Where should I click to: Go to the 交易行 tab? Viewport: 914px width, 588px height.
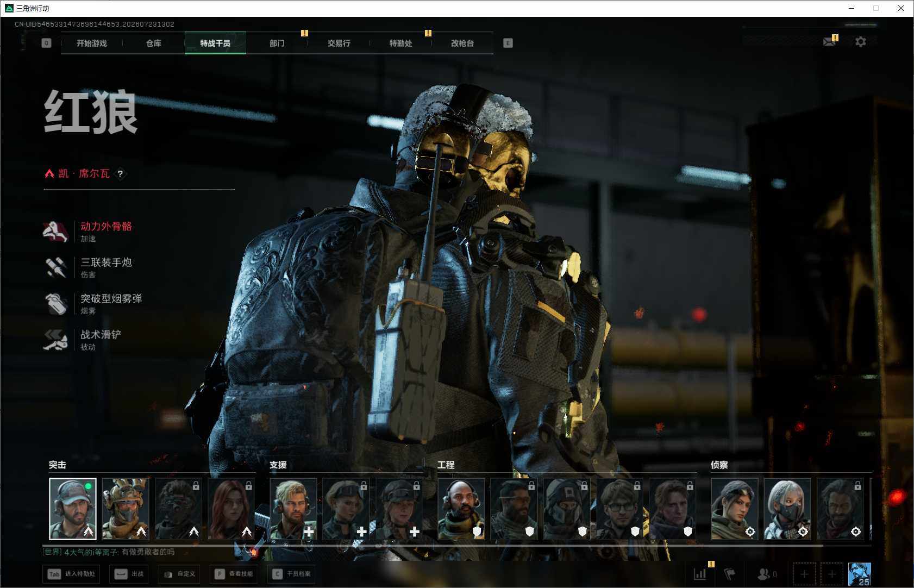coord(339,43)
